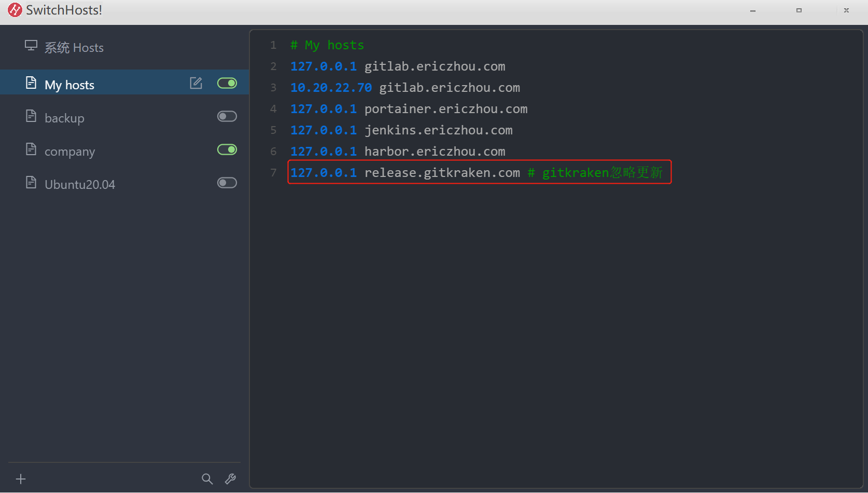Click 'gitlab.ericzhou.com' on line 2
This screenshot has height=493, width=868.
tap(435, 66)
